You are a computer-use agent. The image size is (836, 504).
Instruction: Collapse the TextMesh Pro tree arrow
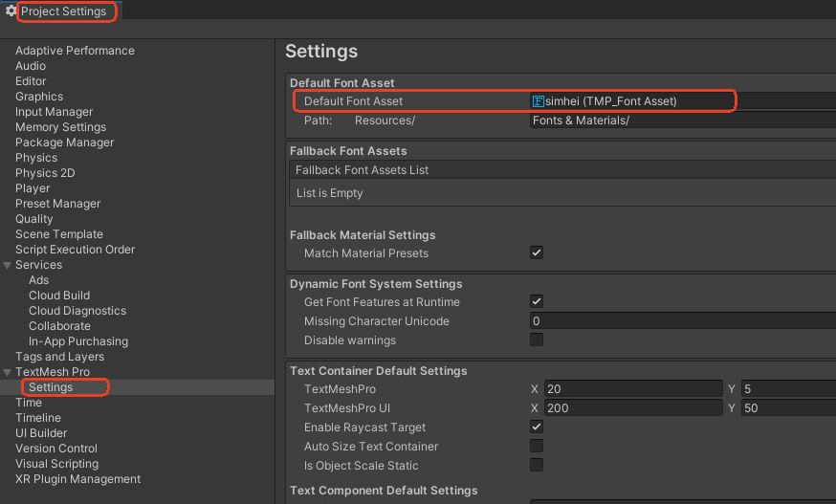point(8,372)
